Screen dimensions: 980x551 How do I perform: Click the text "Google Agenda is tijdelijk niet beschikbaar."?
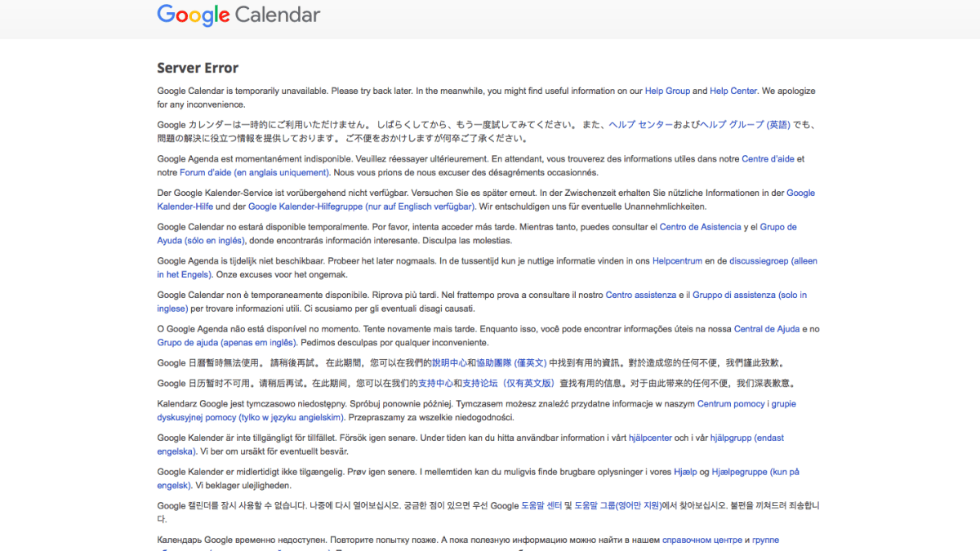point(242,261)
